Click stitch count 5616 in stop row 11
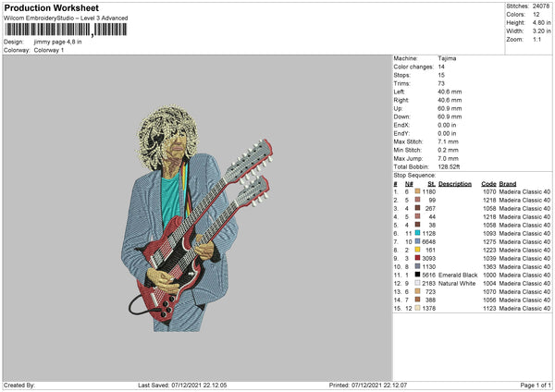Screen dimensions: 555x392 429,275
